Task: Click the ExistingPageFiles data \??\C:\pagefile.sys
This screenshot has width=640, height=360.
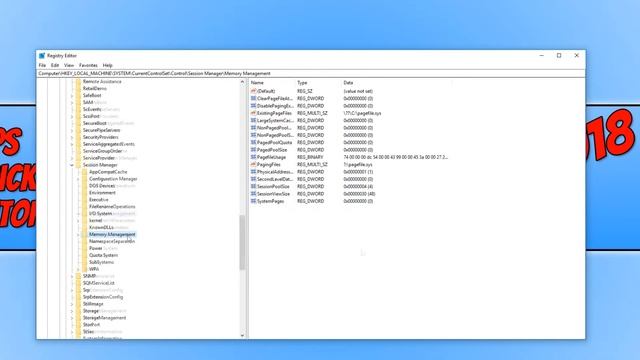Action: click(362, 113)
